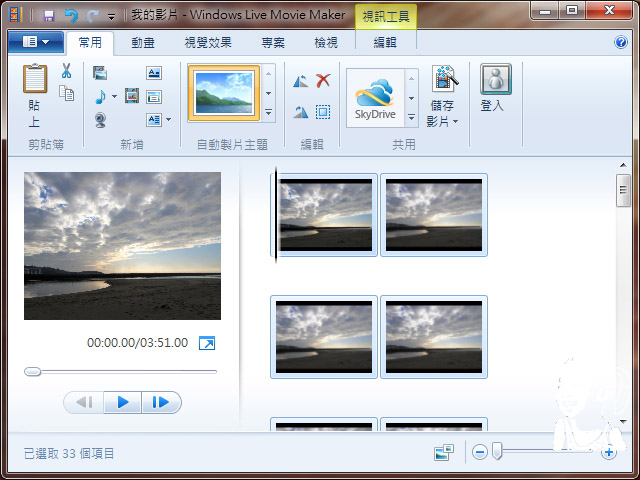Select the first storyboard clip with playhead
640x480 pixels.
click(324, 215)
